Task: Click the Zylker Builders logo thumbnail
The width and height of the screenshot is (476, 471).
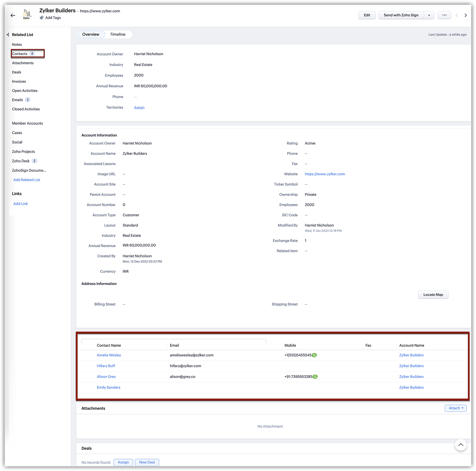Action: (27, 15)
